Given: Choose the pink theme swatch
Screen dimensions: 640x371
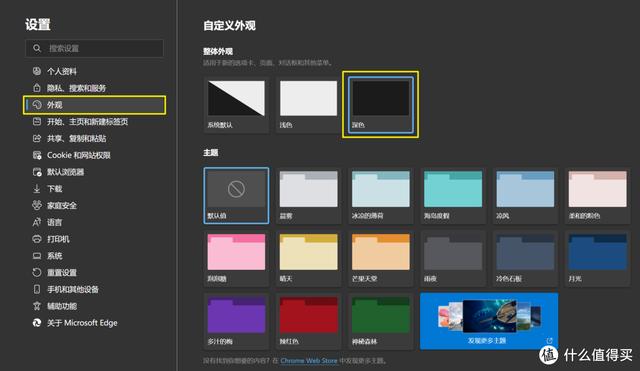Looking at the screenshot, I should click(x=236, y=258).
